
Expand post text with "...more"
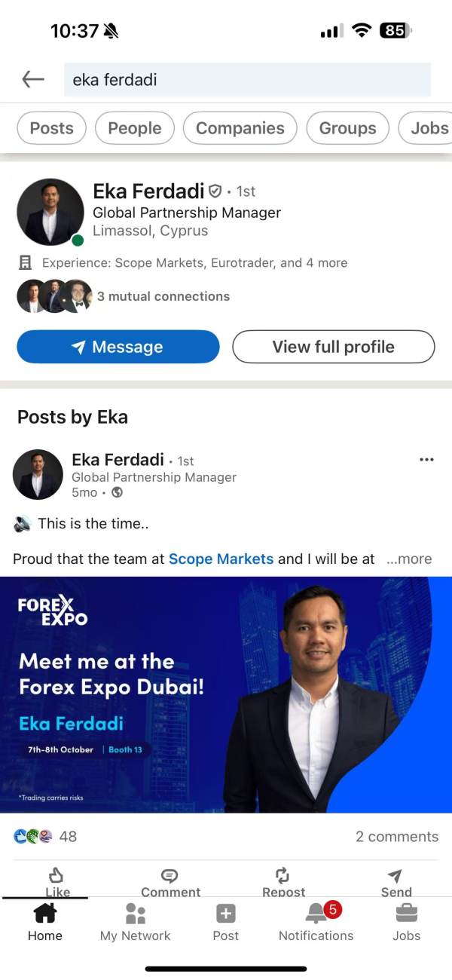(409, 559)
